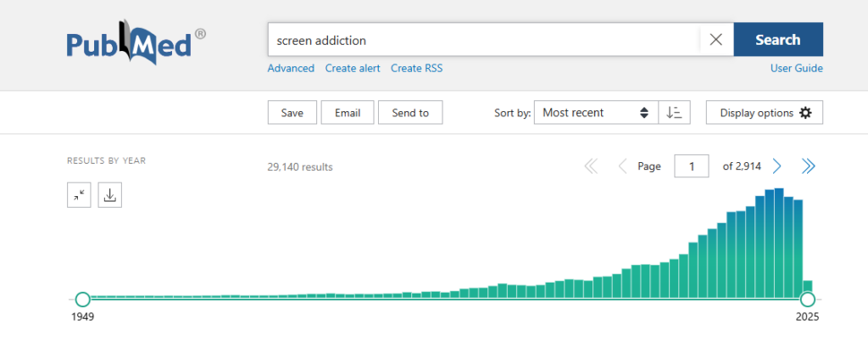
Task: Click the 1949 year slider handle
Action: point(82,300)
